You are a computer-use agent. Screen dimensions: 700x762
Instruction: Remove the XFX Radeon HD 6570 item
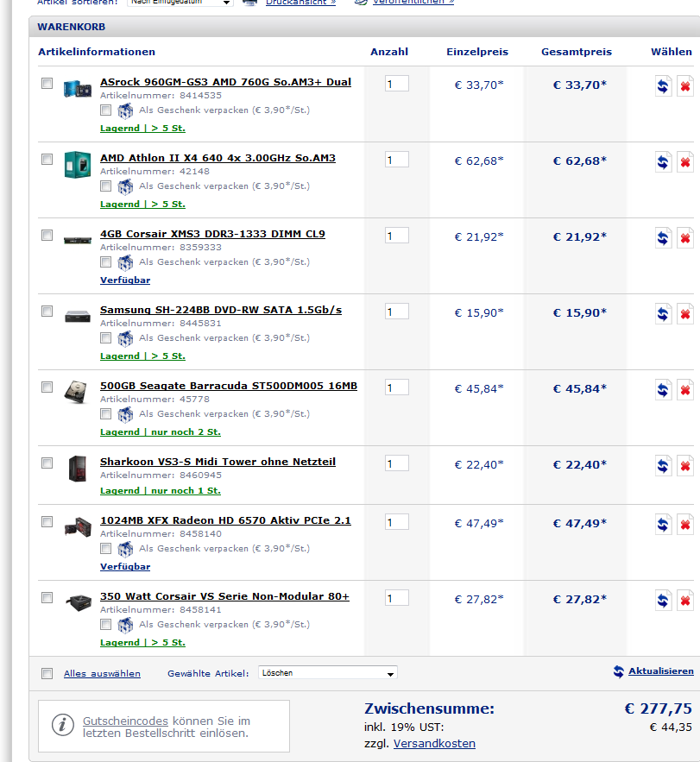pos(685,525)
